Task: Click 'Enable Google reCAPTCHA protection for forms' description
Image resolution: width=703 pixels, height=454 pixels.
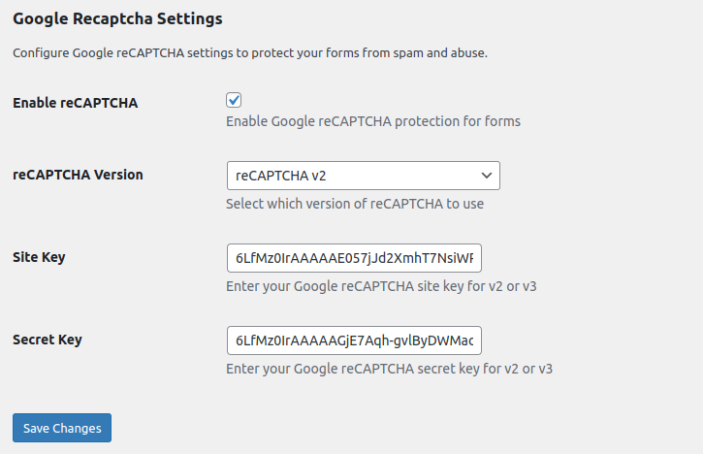Action: click(x=373, y=122)
